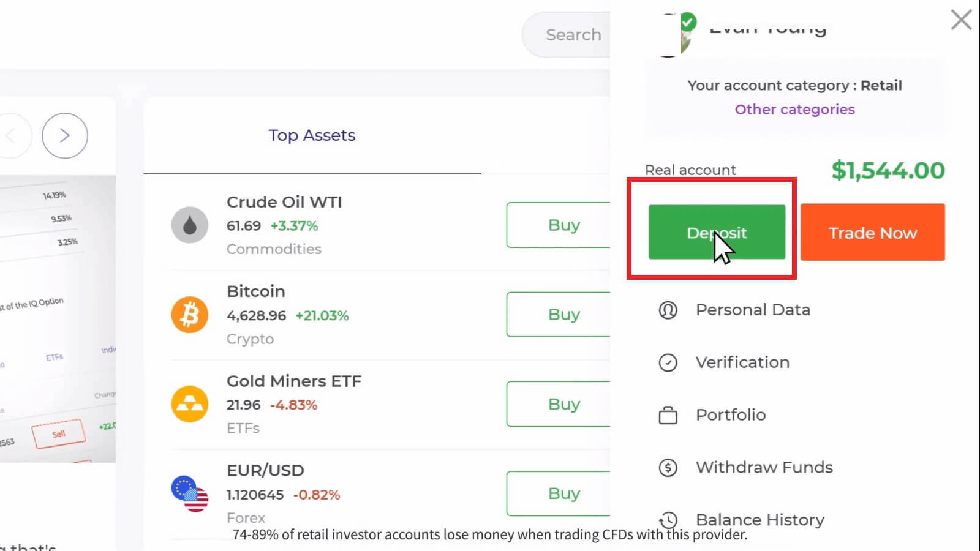
Task: Click the Bitcoin crypto asset icon
Action: [190, 314]
